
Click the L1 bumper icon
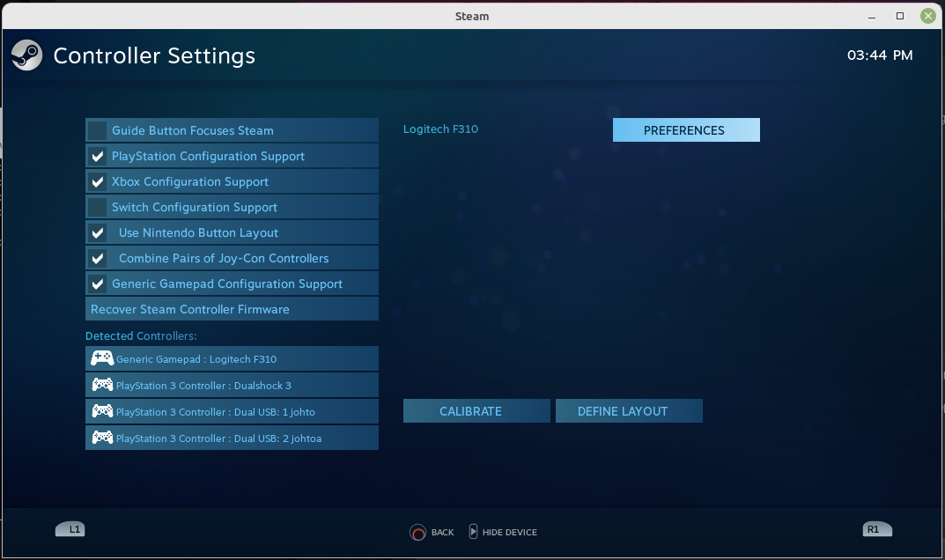70,529
